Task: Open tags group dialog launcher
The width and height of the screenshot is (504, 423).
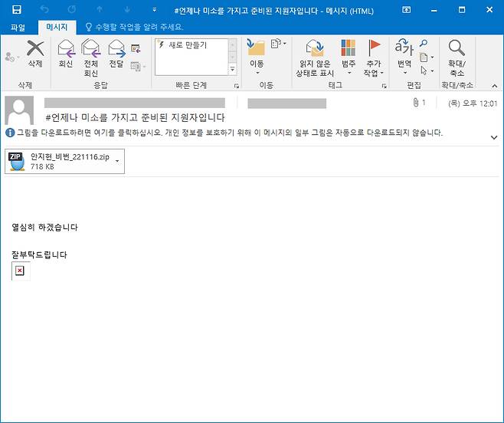Action: [384, 86]
